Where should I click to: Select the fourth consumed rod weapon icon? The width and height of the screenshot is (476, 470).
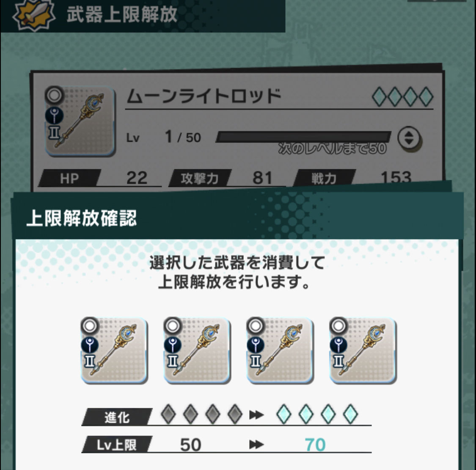point(363,351)
